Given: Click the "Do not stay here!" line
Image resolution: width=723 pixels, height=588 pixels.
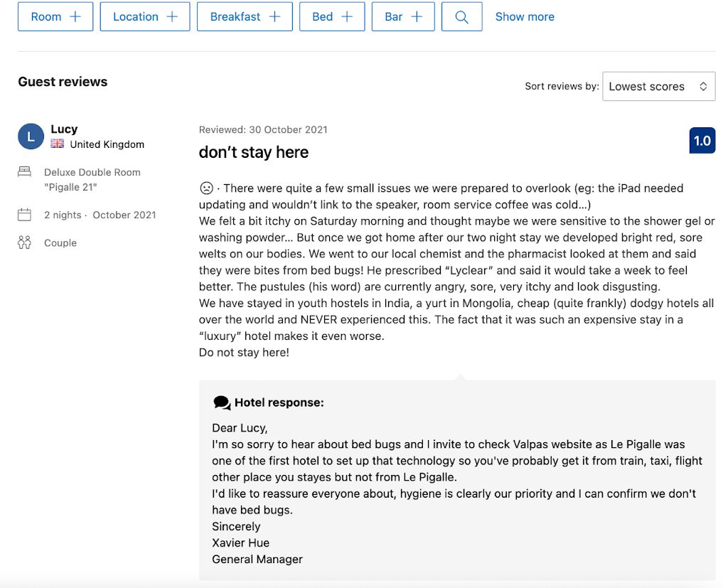Looking at the screenshot, I should 244,353.
